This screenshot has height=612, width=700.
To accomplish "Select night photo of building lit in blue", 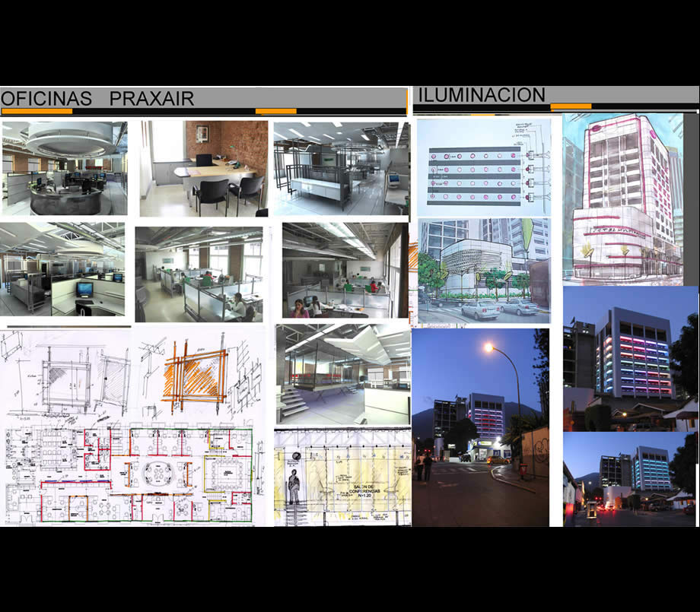I will click(630, 479).
